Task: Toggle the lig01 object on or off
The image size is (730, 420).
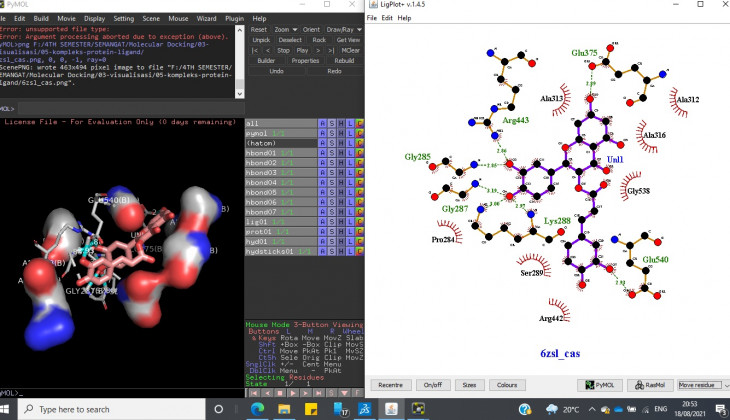Action: (x=259, y=222)
